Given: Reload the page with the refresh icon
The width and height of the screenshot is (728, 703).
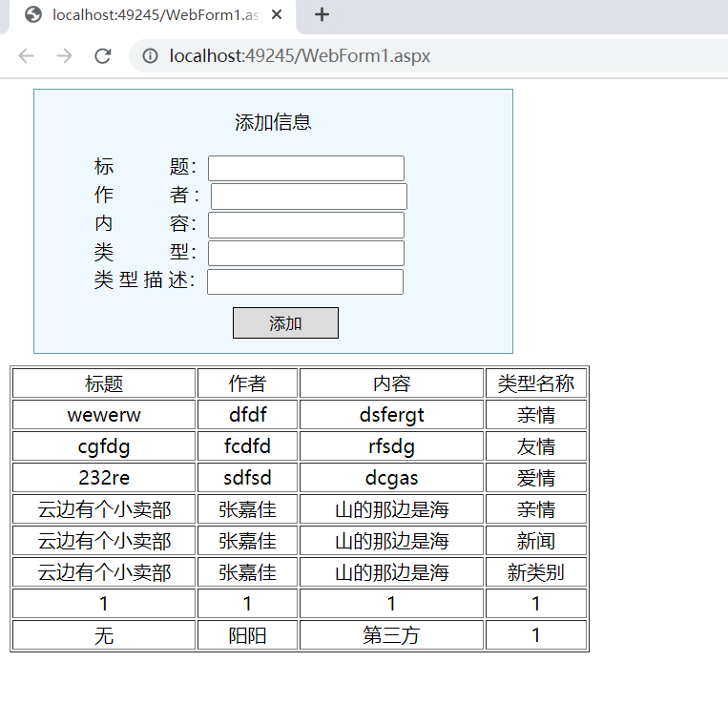Looking at the screenshot, I should click(x=103, y=56).
